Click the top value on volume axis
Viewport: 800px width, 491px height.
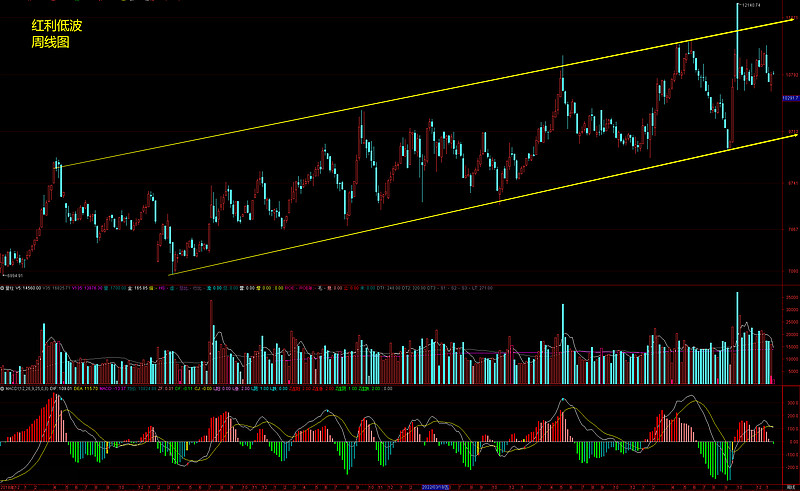click(789, 299)
